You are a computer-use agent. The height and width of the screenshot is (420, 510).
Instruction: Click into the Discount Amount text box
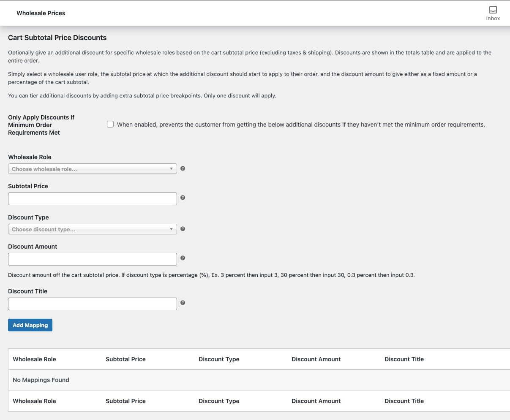pos(92,259)
